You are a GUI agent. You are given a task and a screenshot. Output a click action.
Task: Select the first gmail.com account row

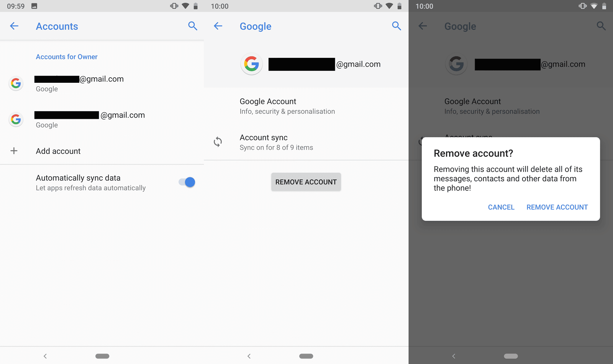tap(102, 84)
